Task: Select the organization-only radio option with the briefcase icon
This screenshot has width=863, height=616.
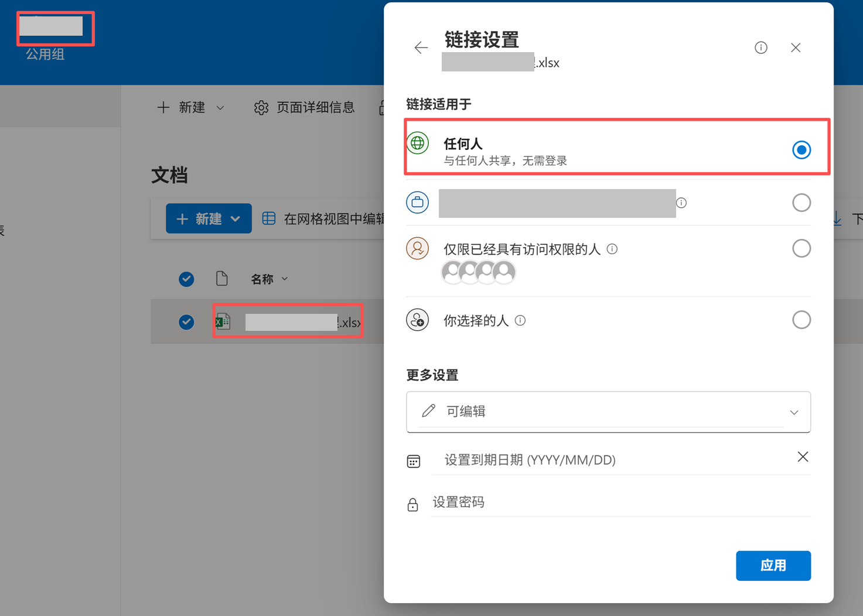Action: [x=801, y=203]
